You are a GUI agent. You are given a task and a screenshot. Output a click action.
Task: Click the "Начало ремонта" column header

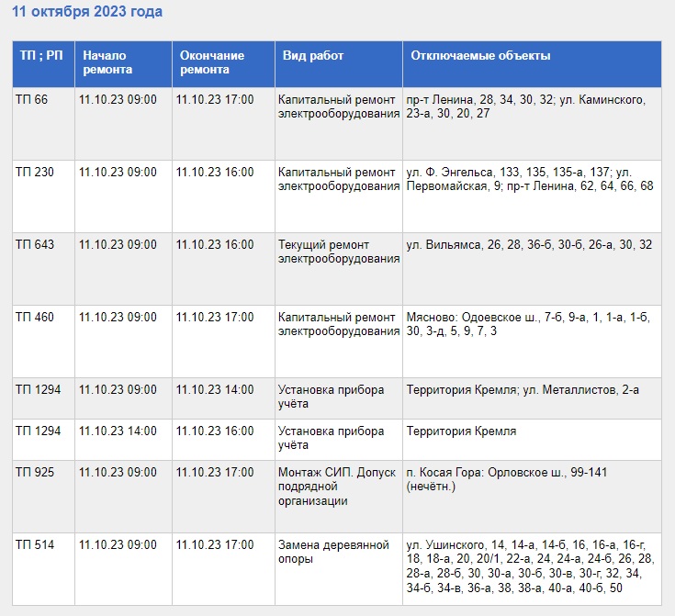pos(107,62)
